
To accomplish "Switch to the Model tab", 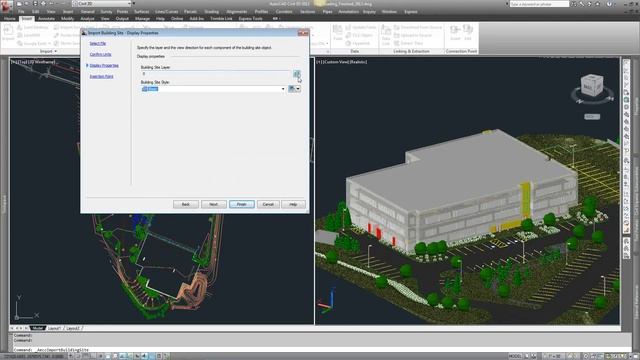I will point(38,328).
